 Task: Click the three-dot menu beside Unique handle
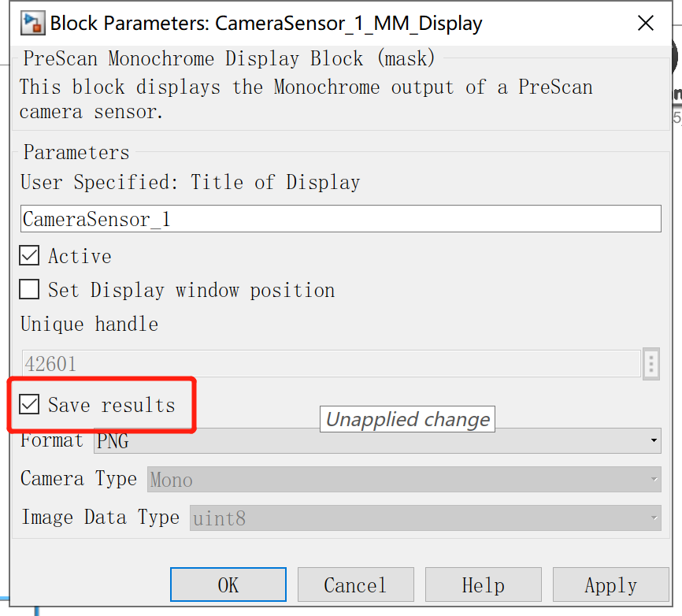click(651, 364)
